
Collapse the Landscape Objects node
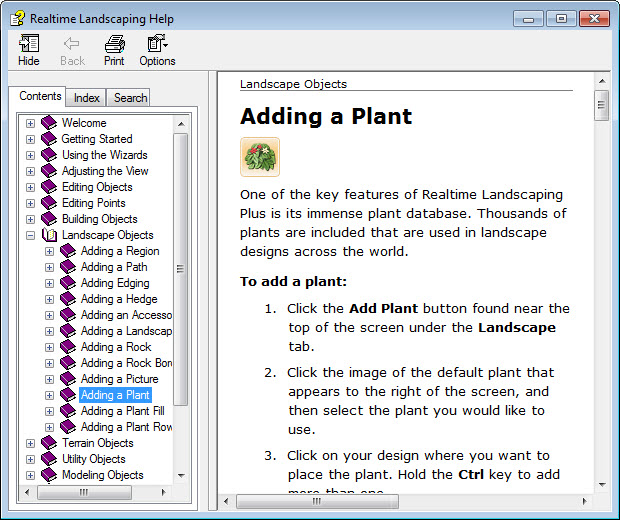coord(30,235)
